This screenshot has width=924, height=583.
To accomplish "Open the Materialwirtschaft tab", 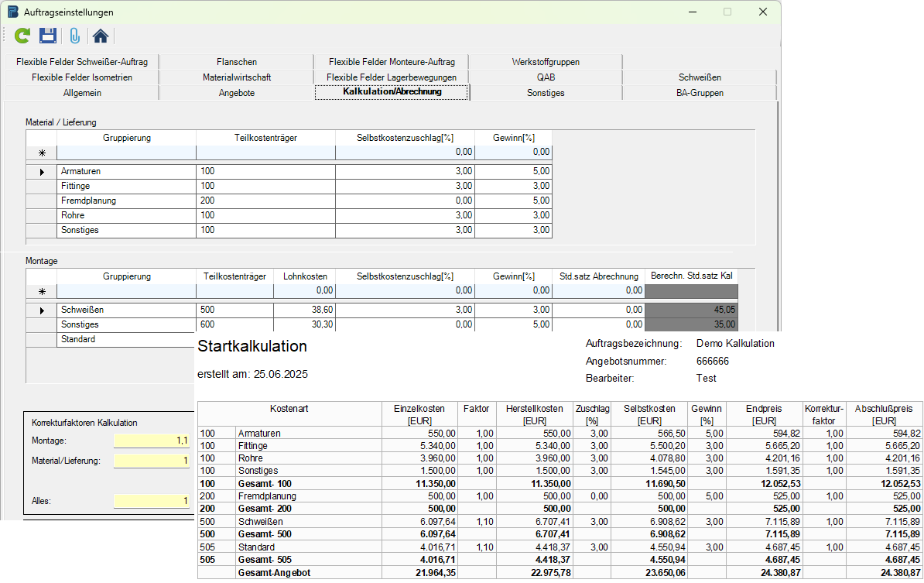I will 237,77.
